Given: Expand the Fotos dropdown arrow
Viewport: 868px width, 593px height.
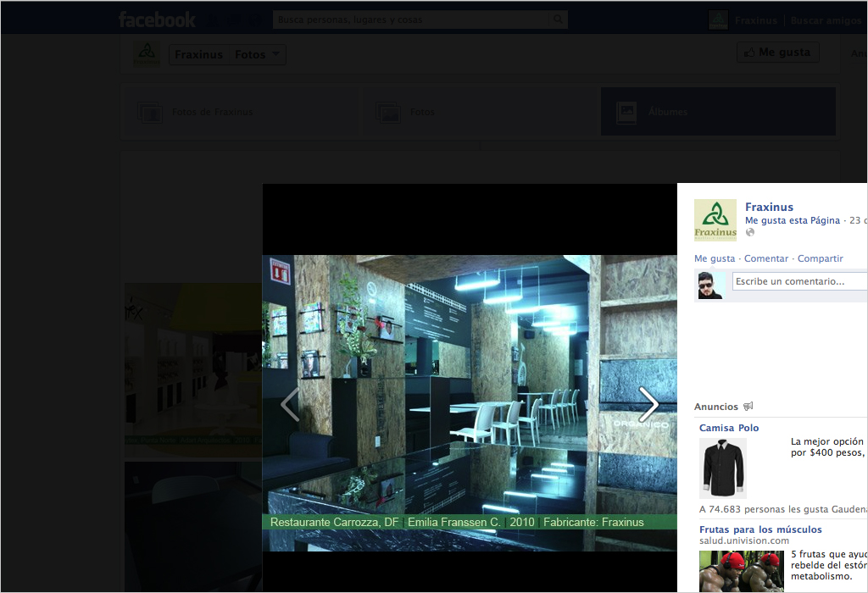Looking at the screenshot, I should tap(275, 54).
